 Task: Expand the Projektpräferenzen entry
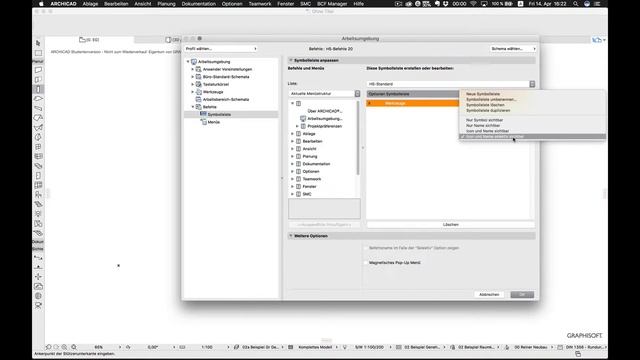[297, 127]
